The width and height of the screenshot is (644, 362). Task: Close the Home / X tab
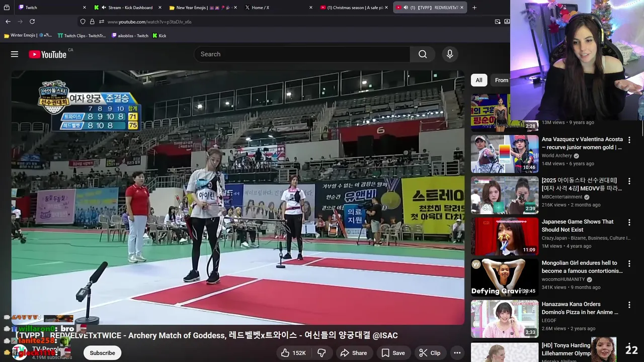click(x=311, y=8)
